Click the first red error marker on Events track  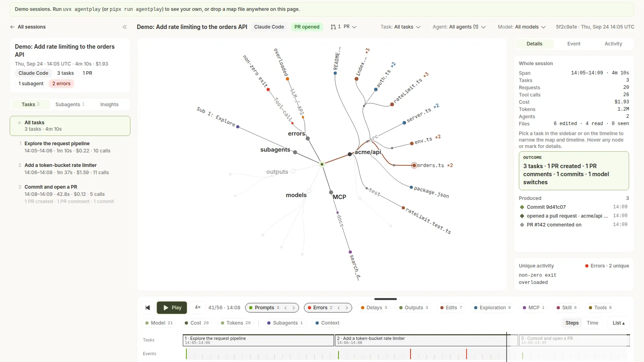point(411,354)
